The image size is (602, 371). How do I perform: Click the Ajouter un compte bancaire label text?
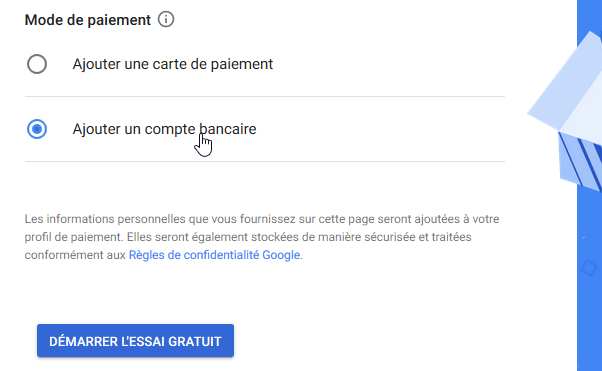(164, 129)
